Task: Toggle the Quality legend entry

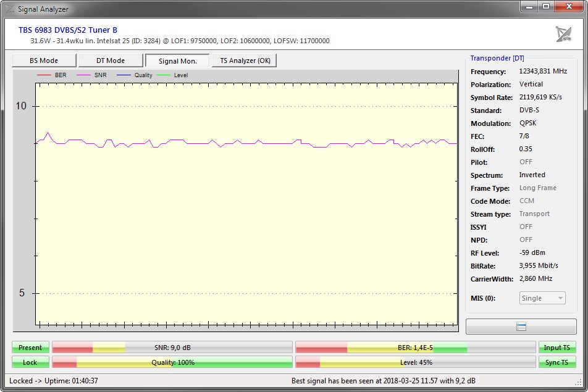Action: (x=135, y=75)
